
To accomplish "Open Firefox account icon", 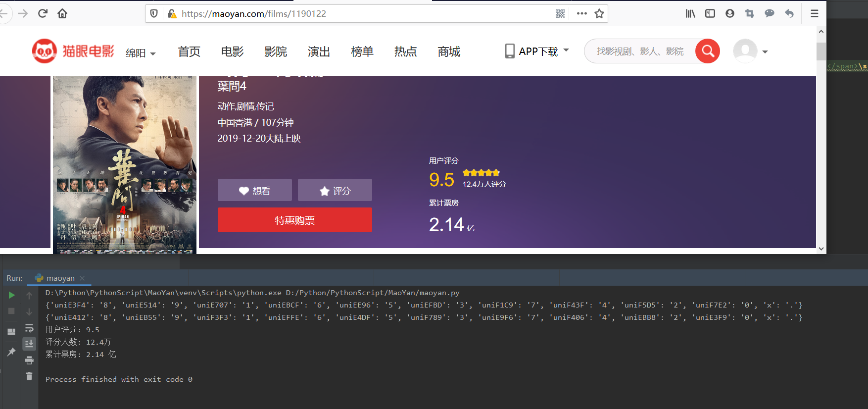I will pos(730,13).
